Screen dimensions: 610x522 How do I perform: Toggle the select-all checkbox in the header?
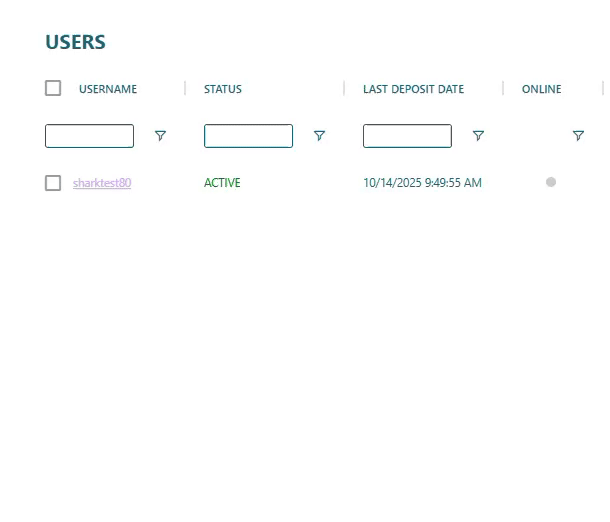[x=53, y=88]
